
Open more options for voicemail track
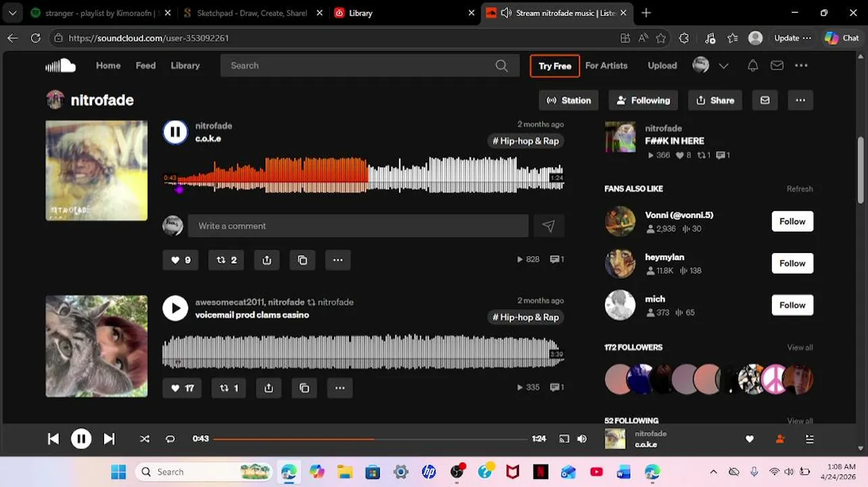pos(340,388)
